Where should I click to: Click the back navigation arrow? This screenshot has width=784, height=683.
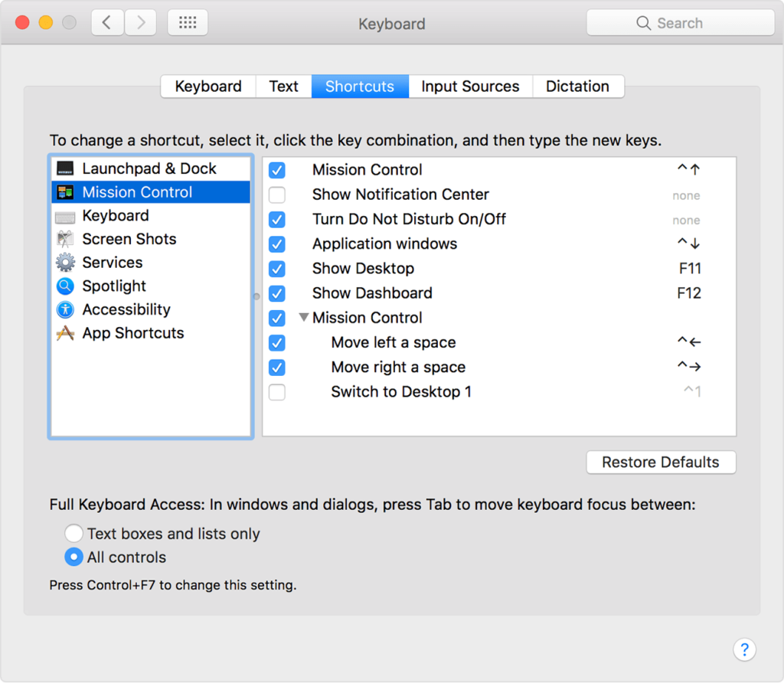pyautogui.click(x=106, y=22)
